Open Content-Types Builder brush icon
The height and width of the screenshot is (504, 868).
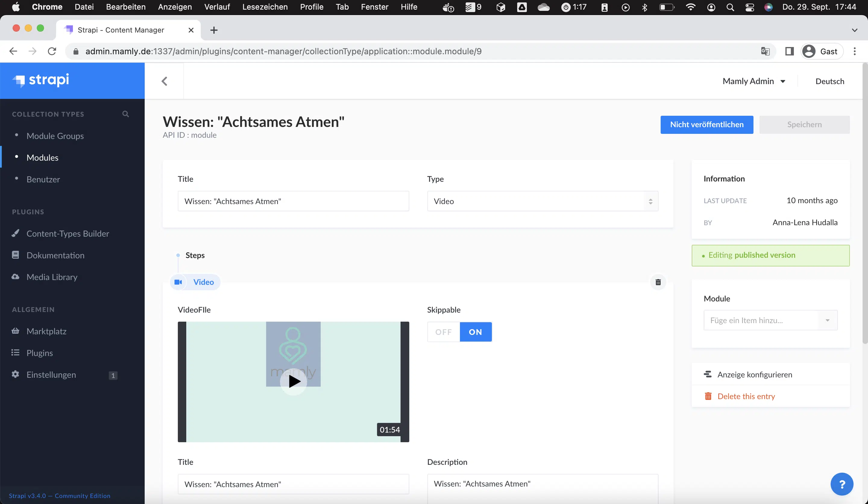point(15,233)
